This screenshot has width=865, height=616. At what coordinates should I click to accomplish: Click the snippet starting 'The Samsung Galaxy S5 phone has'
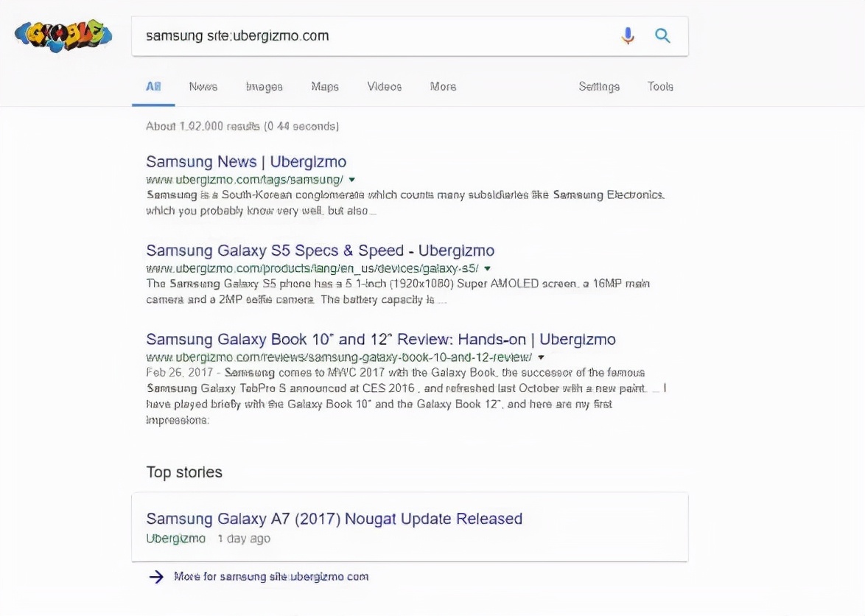click(x=398, y=292)
